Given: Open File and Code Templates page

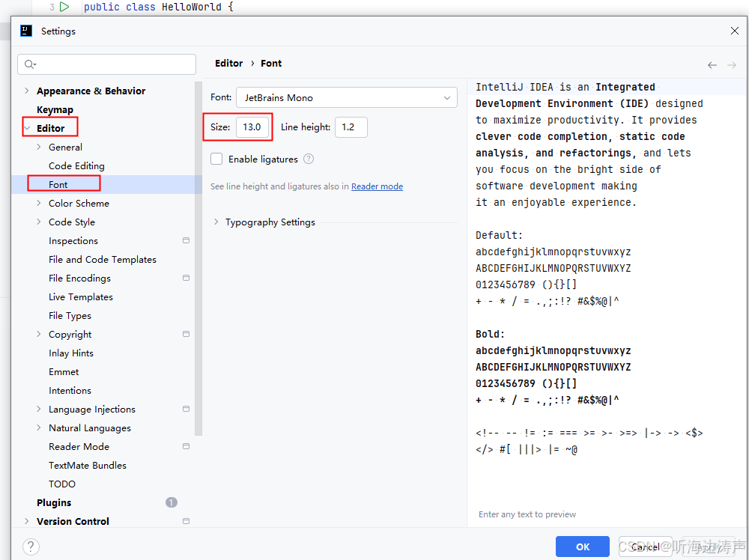Looking at the screenshot, I should (x=102, y=259).
